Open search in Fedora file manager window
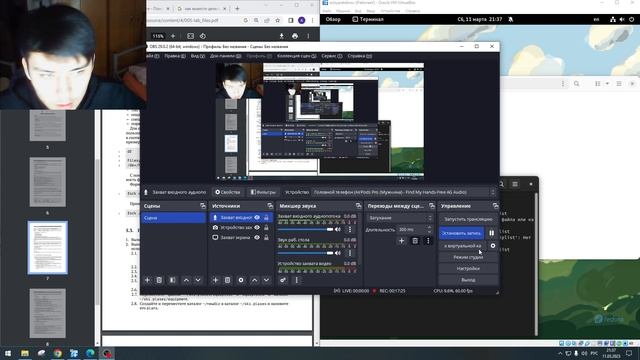Screen dimensions: 640x360 coord(576,84)
